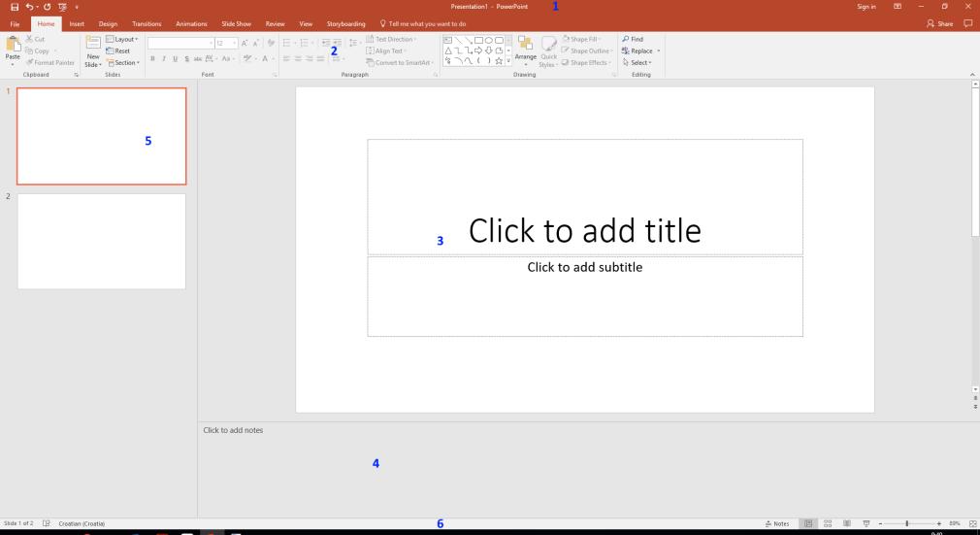Activate the Format Painter brush
The width and height of the screenshot is (980, 535).
point(50,62)
